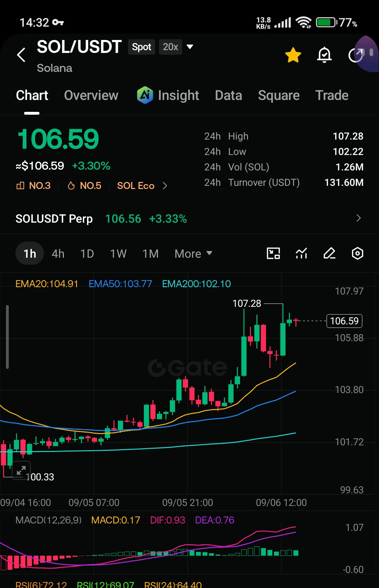Tap the VPN key status icon

(58, 22)
